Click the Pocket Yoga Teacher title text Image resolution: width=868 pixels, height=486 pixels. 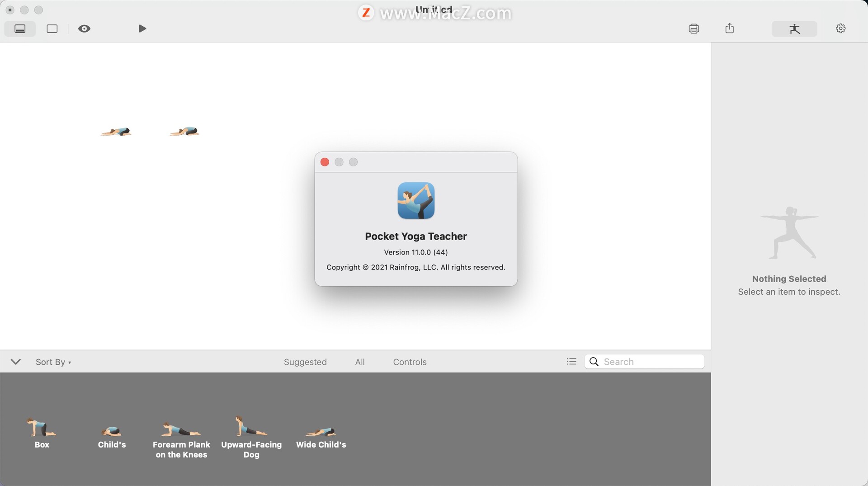pos(416,236)
